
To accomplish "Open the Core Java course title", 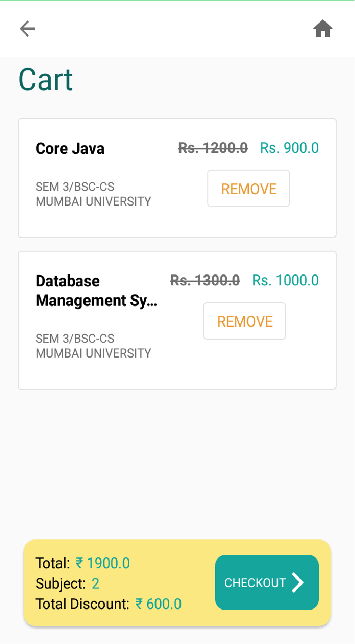I will point(70,148).
